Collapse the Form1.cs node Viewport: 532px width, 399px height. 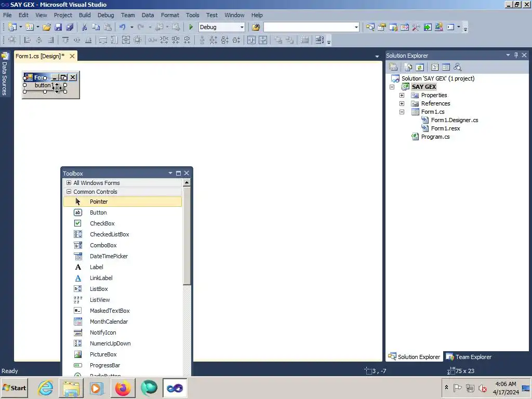click(x=402, y=112)
